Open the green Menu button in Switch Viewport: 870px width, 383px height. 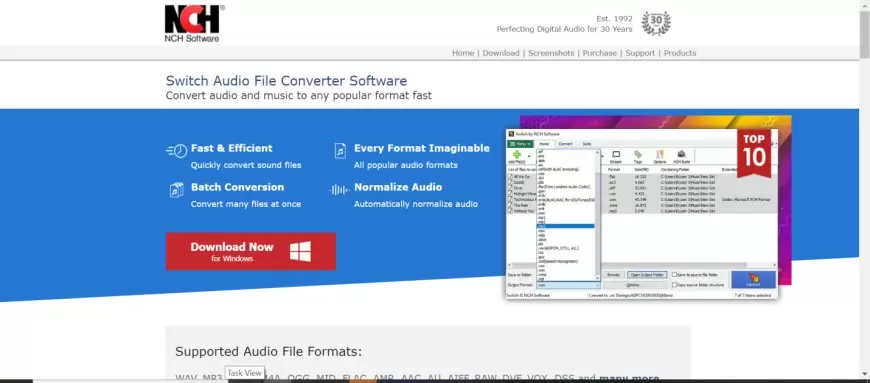point(520,144)
